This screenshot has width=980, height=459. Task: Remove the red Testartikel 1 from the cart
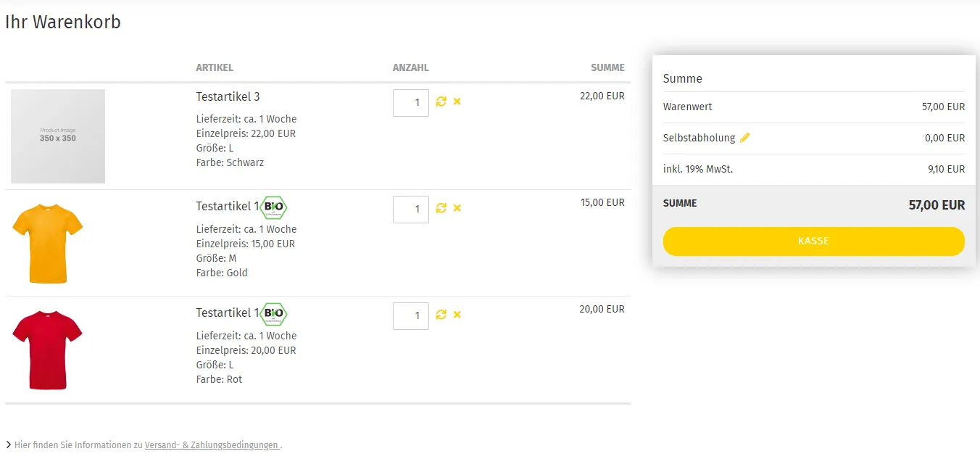point(457,315)
